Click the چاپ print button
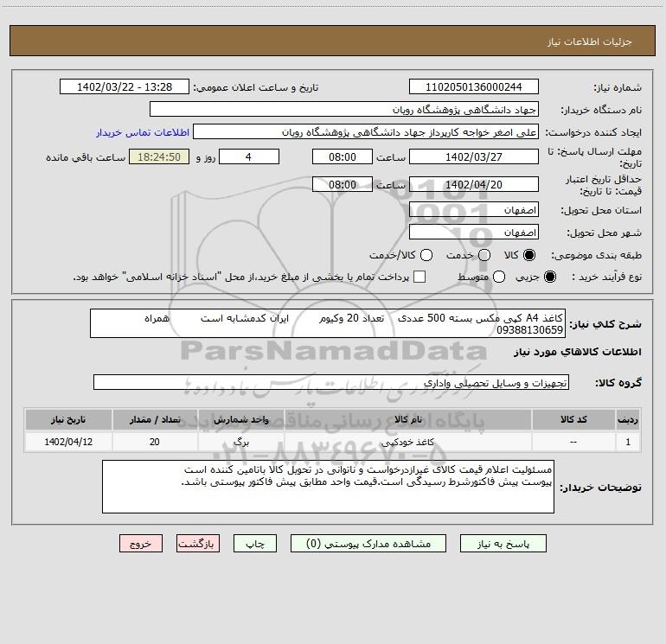The width and height of the screenshot is (666, 644). click(255, 544)
